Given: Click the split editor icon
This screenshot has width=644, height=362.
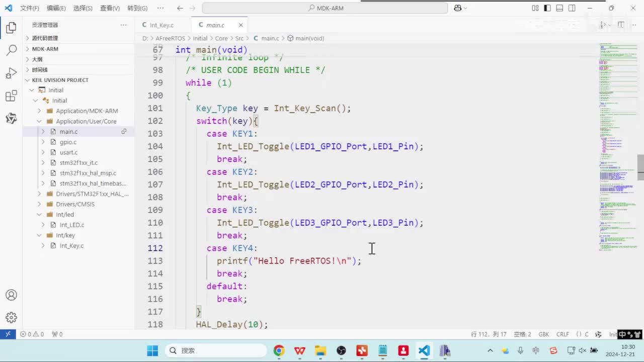Looking at the screenshot, I should pyautogui.click(x=621, y=25).
